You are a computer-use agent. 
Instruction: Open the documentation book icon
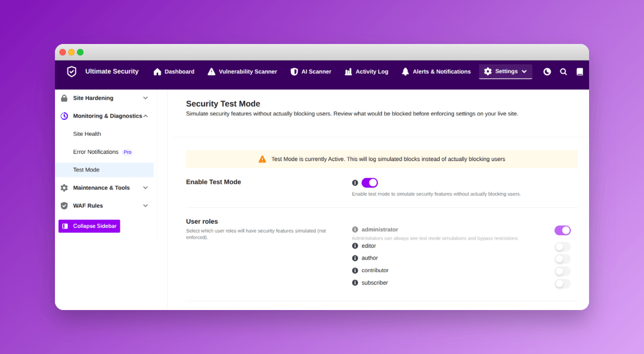[x=580, y=72]
